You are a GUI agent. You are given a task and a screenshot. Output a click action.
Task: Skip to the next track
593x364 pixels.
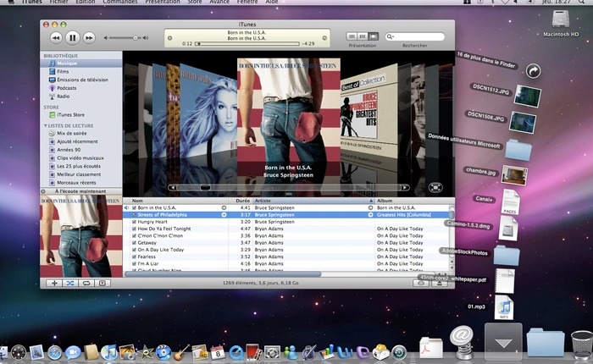(90, 37)
